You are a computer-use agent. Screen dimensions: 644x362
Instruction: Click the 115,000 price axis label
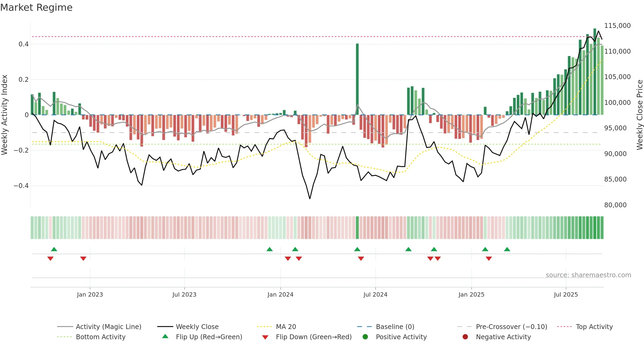(x=617, y=26)
